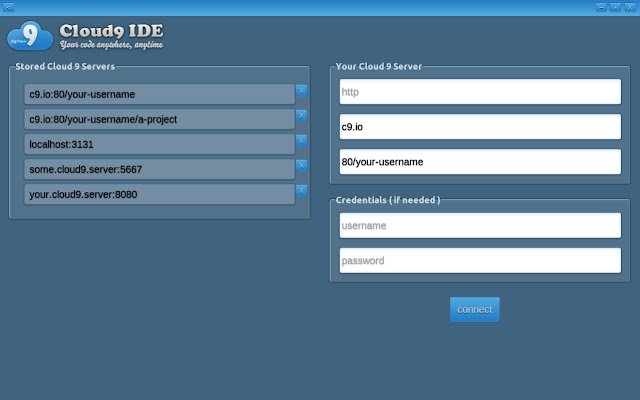
Task: Focus the username credentials field
Action: click(x=480, y=225)
